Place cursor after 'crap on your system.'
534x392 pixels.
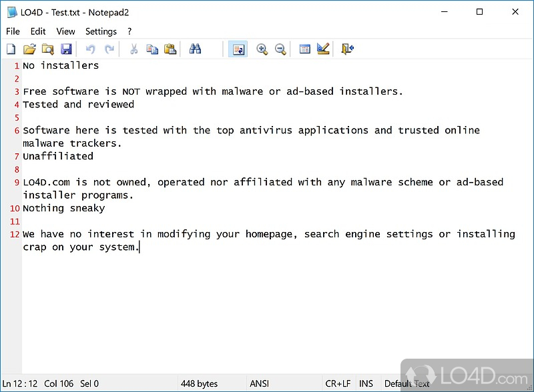pyautogui.click(x=140, y=247)
